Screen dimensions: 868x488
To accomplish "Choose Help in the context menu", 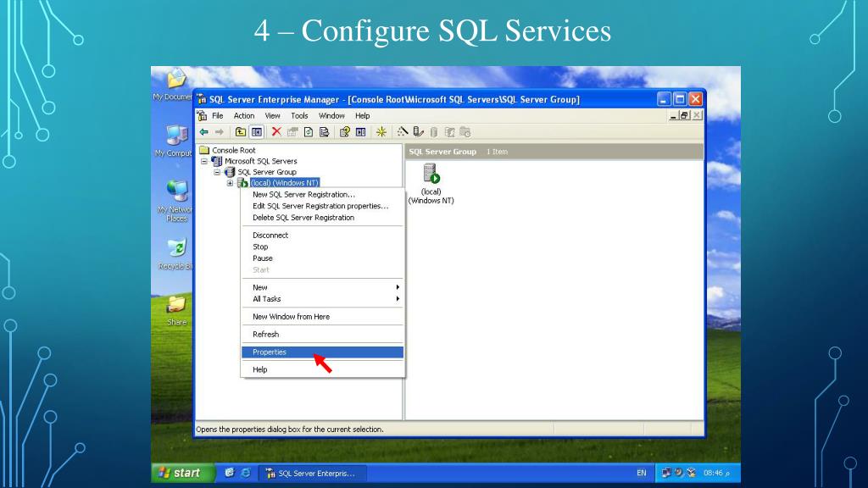I will point(322,369).
